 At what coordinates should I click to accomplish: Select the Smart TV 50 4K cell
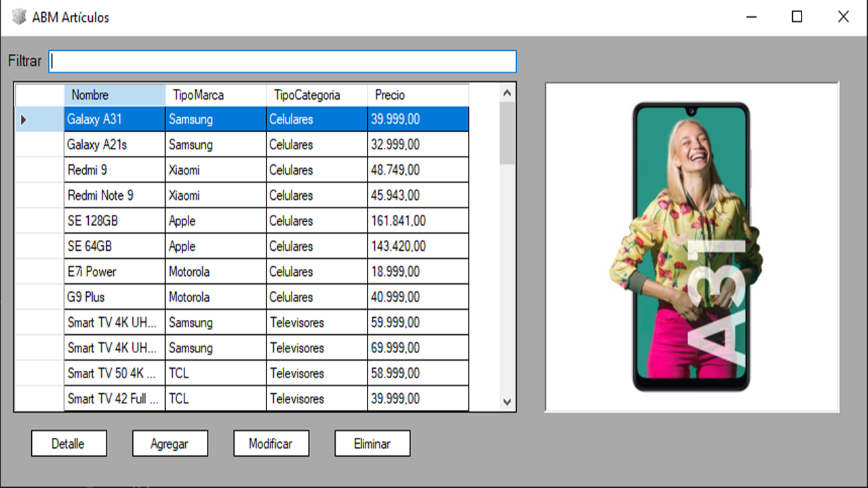[115, 373]
